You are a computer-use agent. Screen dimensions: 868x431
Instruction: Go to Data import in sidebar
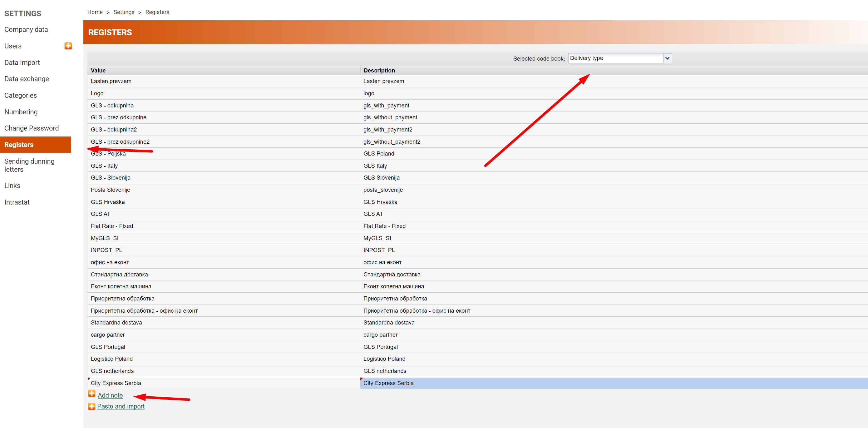[22, 63]
